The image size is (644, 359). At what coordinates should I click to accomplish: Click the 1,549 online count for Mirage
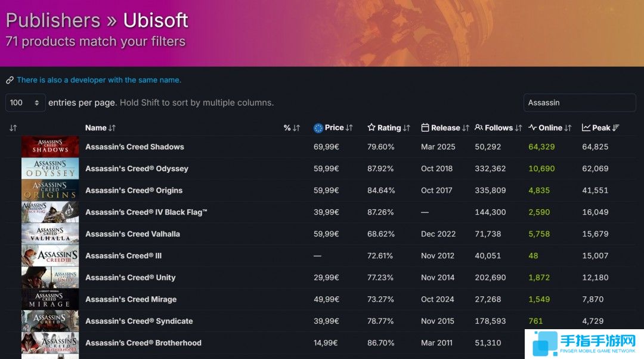pyautogui.click(x=539, y=299)
